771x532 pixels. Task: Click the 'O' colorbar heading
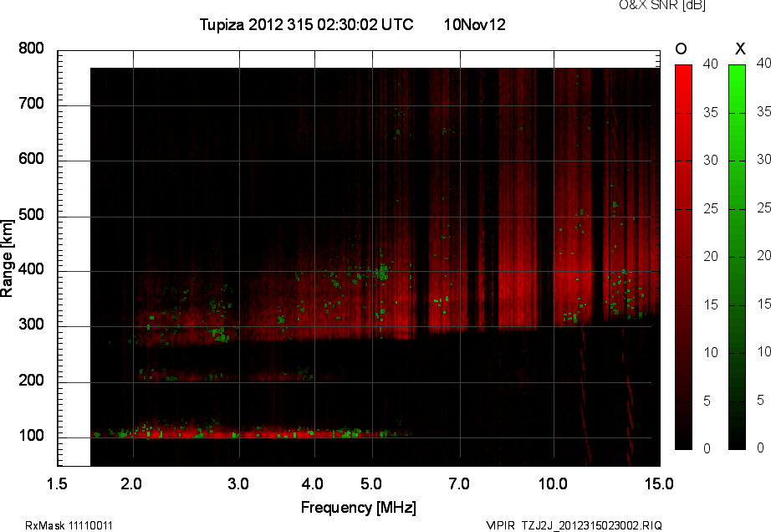(x=681, y=49)
